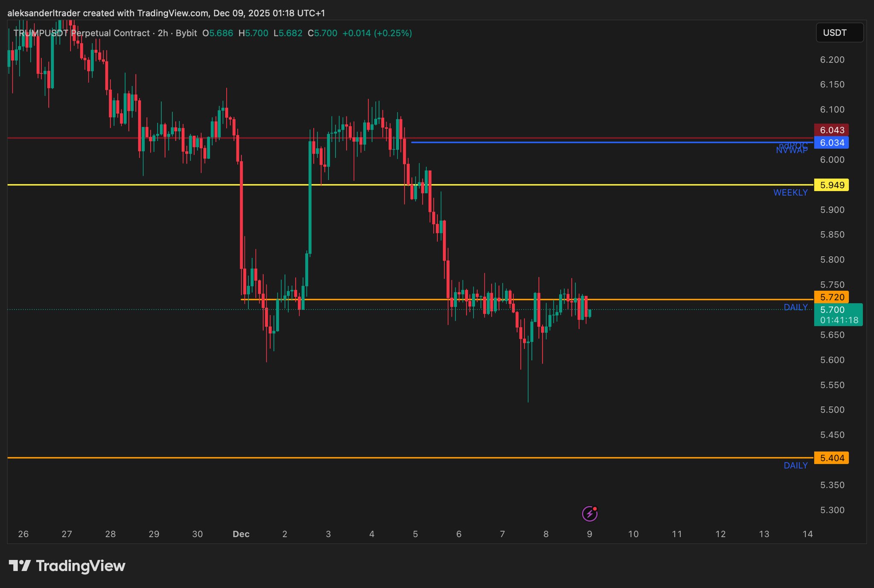The height and width of the screenshot is (588, 874).
Task: Click the TradingView wordmark text
Action: 81,566
